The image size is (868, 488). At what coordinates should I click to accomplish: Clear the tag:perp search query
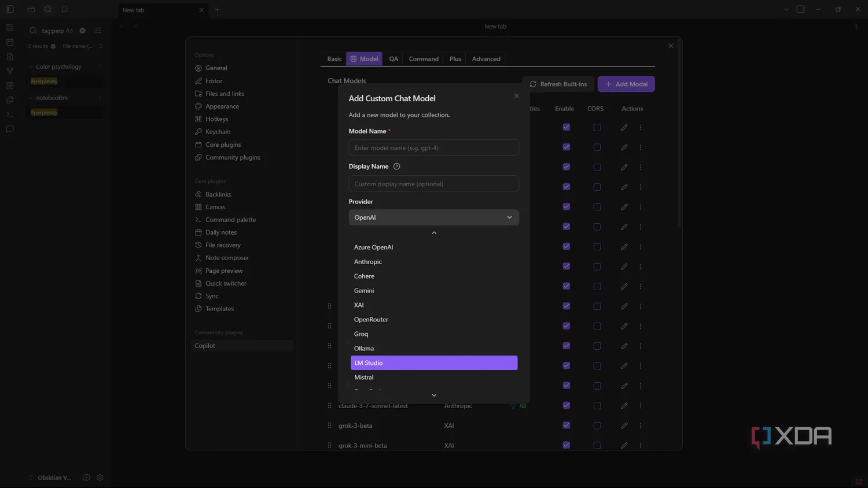click(x=82, y=31)
